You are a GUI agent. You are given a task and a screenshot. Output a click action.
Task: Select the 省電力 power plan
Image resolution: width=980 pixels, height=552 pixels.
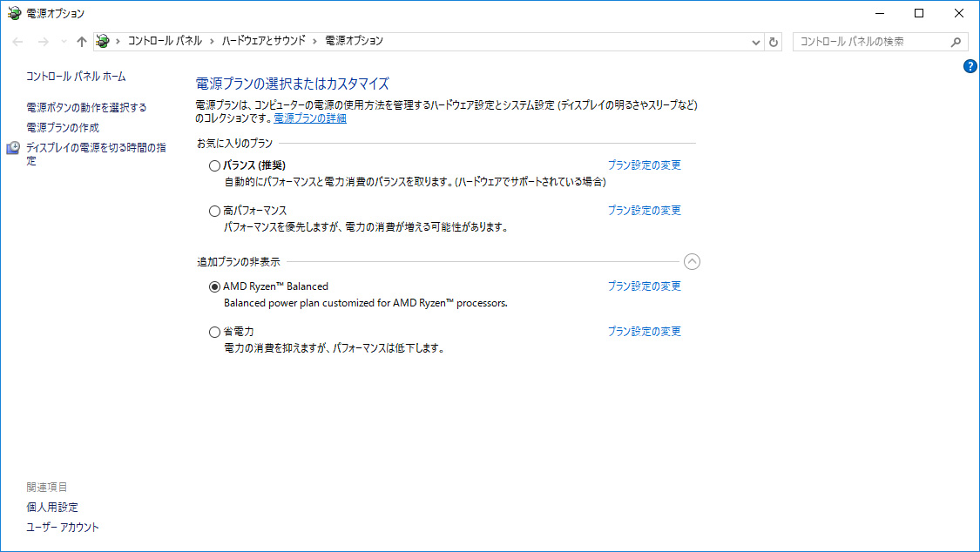214,333
